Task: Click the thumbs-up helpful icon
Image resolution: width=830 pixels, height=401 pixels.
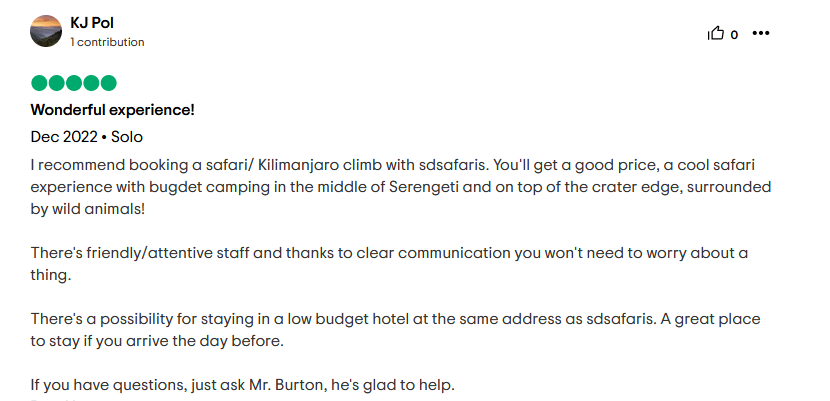Action: 716,34
